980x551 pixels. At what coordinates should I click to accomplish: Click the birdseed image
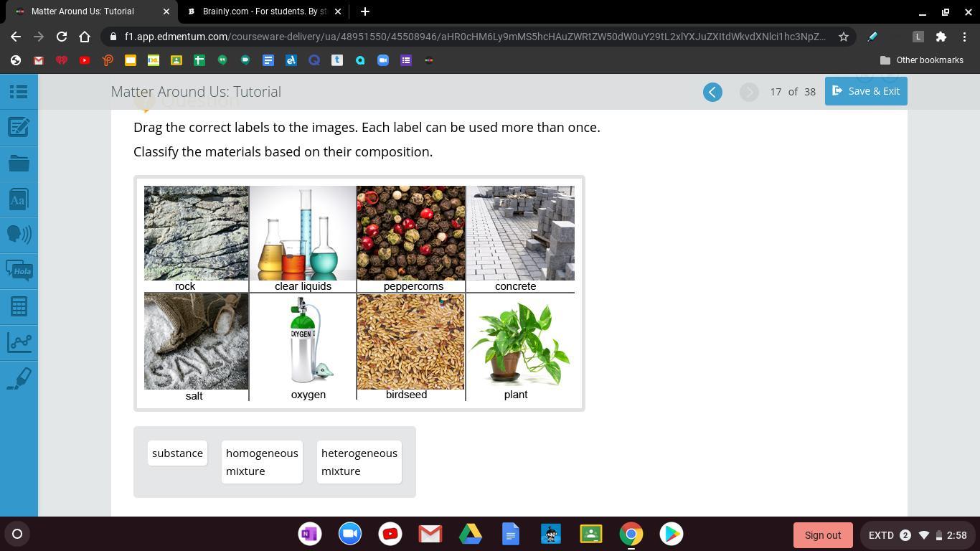[x=411, y=342]
